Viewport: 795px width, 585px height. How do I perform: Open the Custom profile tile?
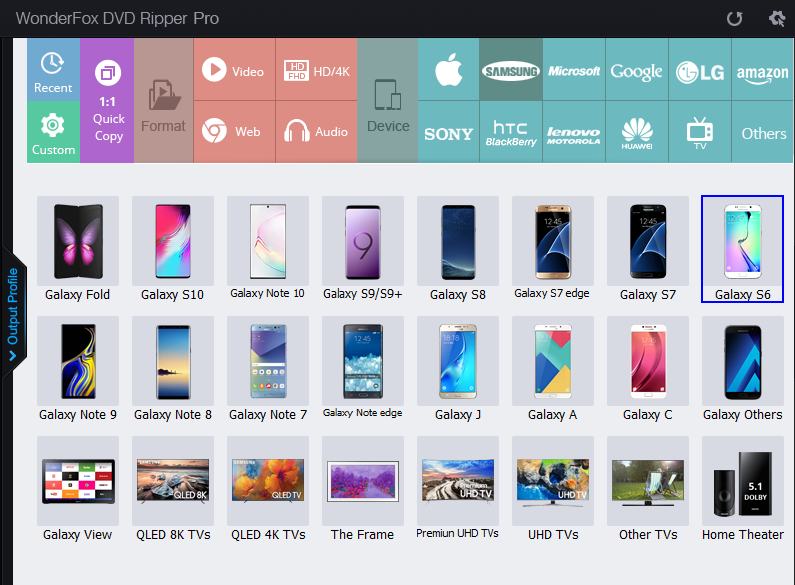pyautogui.click(x=53, y=132)
